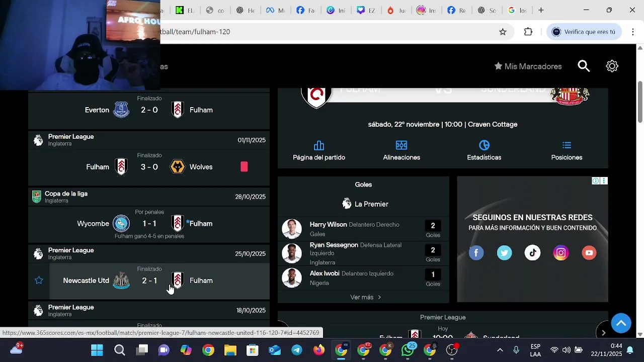Show hidden system tray icons
This screenshot has height=362, width=644.
click(500, 350)
